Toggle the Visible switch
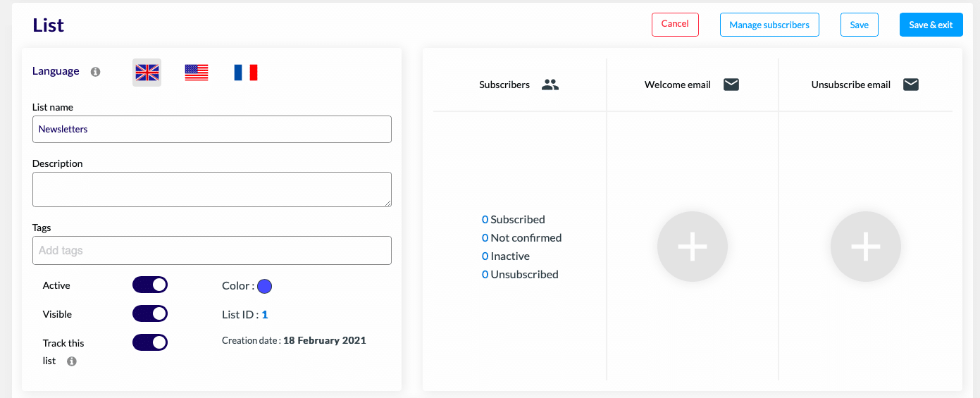The image size is (980, 398). [x=150, y=313]
